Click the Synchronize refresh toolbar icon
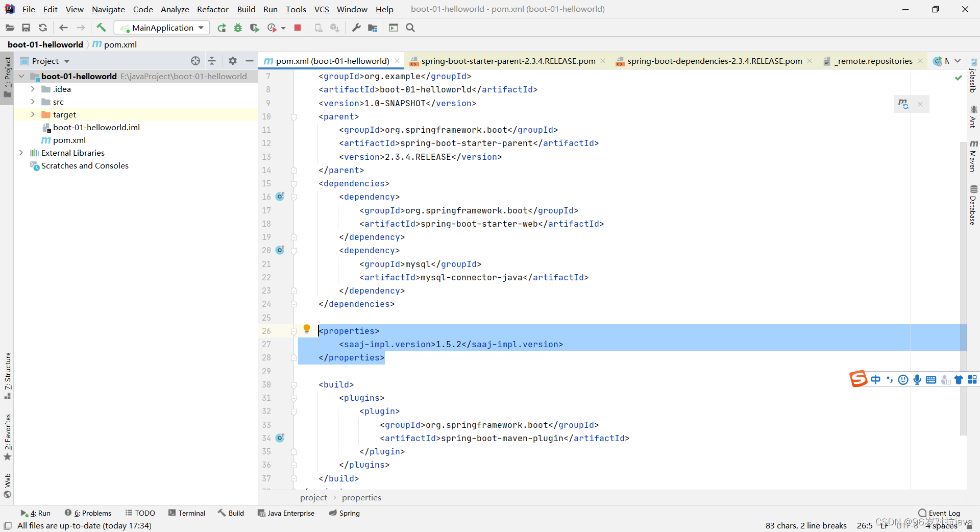The image size is (980, 532). (43, 28)
